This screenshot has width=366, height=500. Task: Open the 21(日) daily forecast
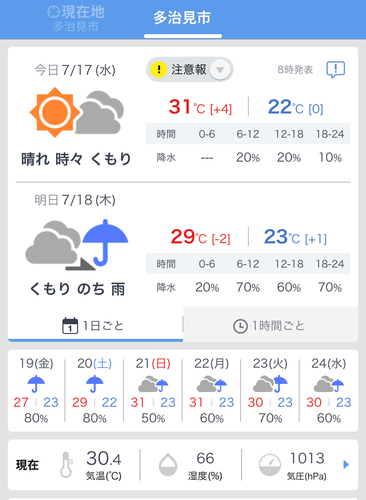153,390
